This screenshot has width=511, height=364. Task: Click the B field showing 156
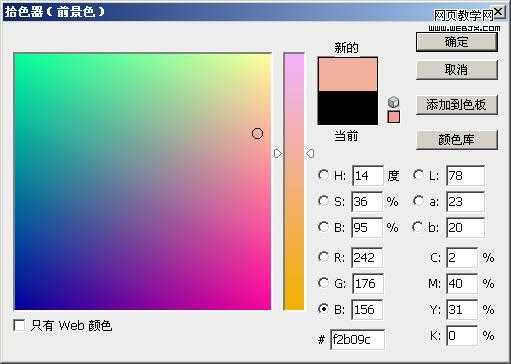(367, 310)
